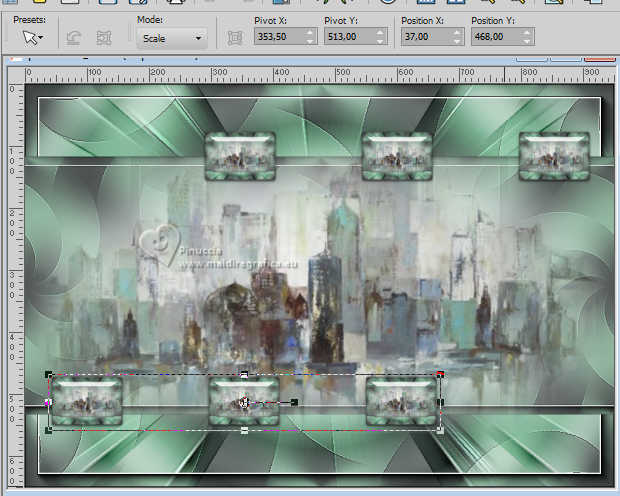Open the Presets pick tool dropdown
This screenshot has width=620, height=496.
33,38
